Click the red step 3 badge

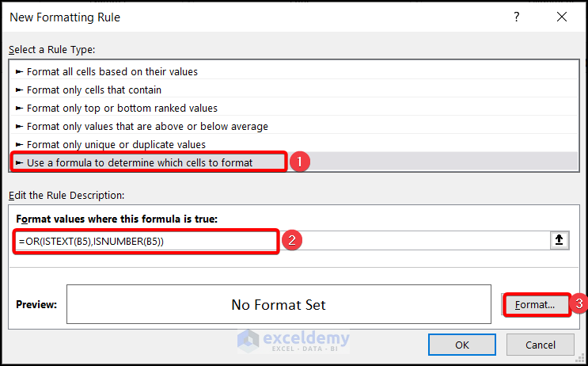580,303
